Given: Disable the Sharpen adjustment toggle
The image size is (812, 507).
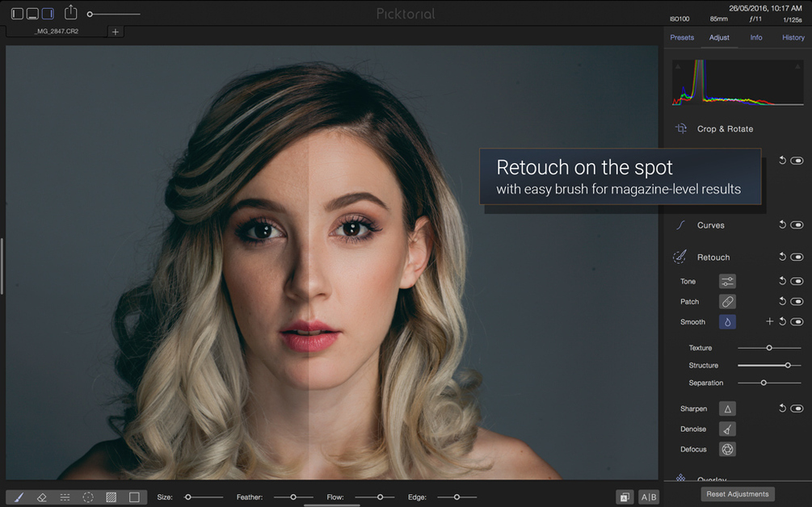Looking at the screenshot, I should point(797,409).
